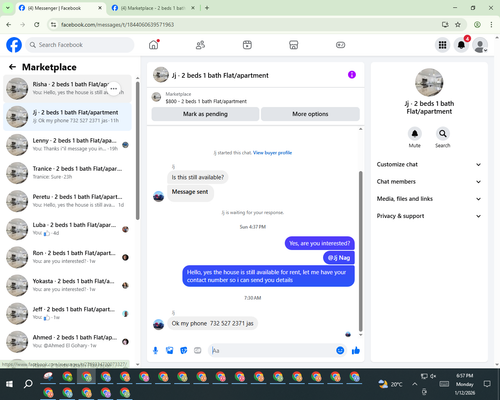Click the Is this still available? message
The image size is (500, 400).
198,177
